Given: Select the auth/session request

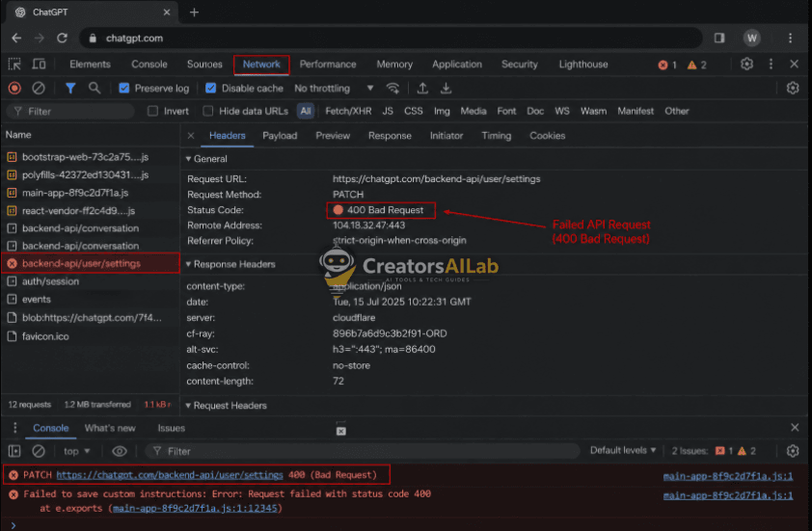Looking at the screenshot, I should coord(90,281).
